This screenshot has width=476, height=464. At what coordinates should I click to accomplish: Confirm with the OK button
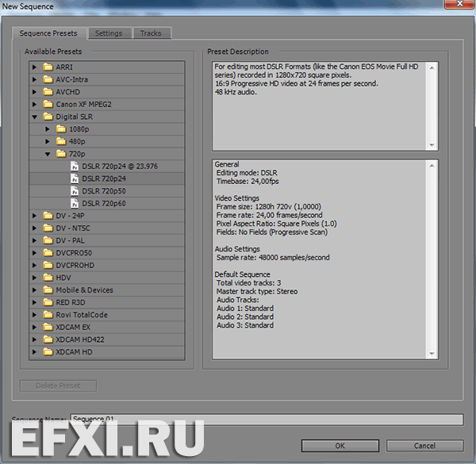click(x=340, y=446)
